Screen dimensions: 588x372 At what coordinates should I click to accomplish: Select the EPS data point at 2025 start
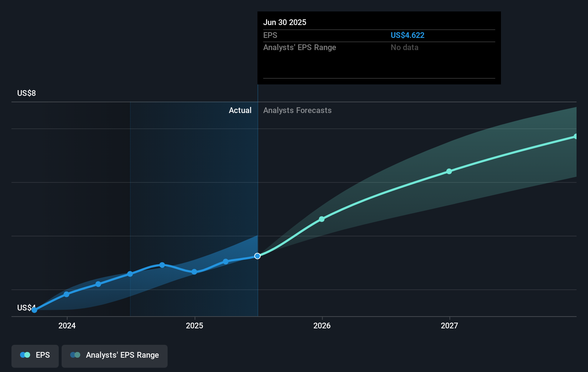pos(194,272)
